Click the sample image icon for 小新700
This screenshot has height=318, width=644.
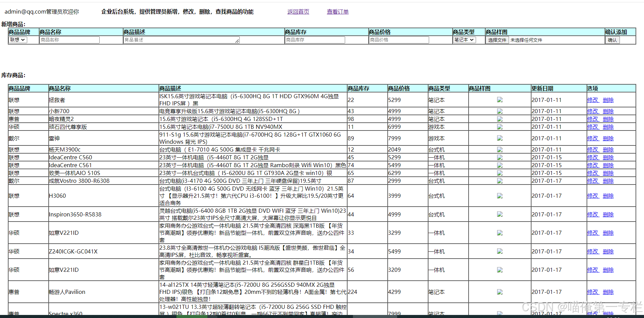[499, 111]
